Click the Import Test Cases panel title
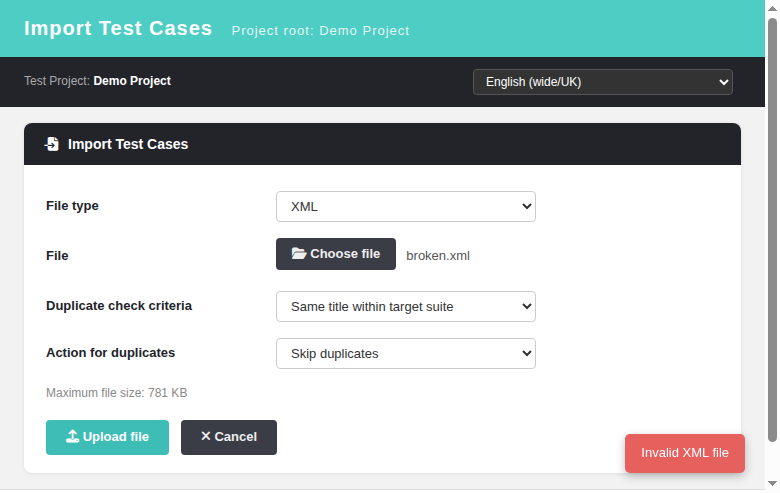 pyautogui.click(x=128, y=144)
